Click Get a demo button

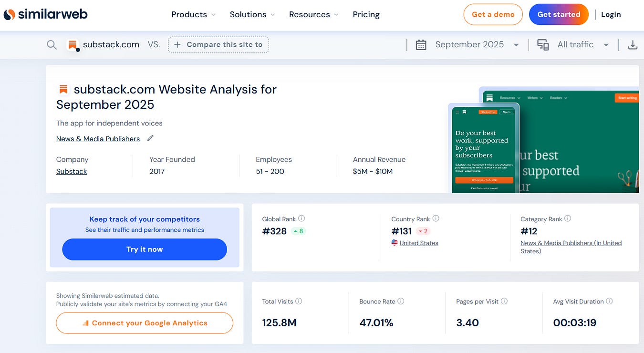point(493,14)
